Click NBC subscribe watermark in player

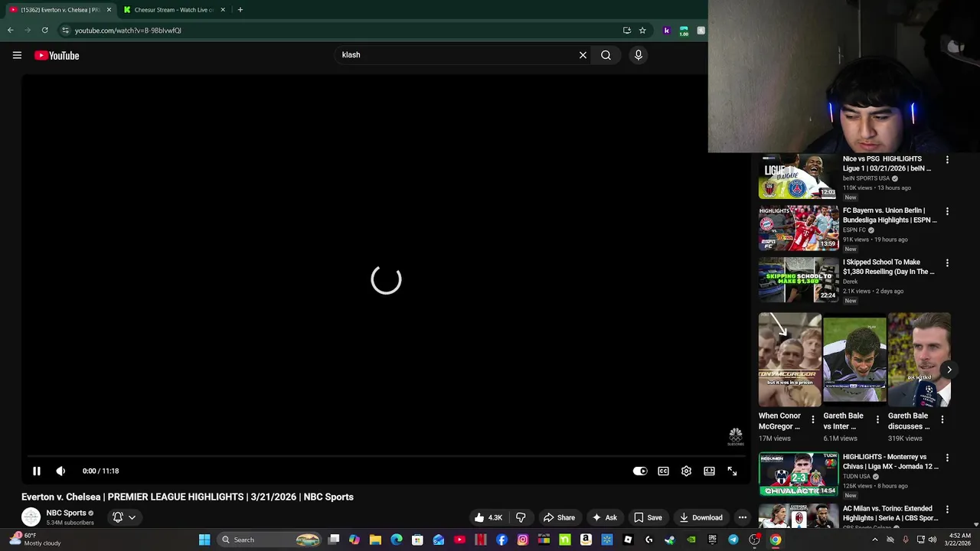(x=735, y=437)
